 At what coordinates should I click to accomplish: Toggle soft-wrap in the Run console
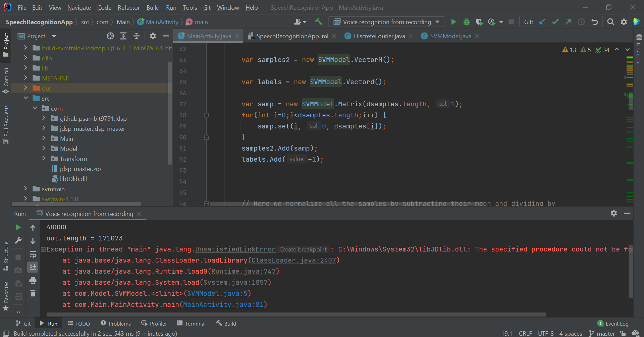click(33, 254)
